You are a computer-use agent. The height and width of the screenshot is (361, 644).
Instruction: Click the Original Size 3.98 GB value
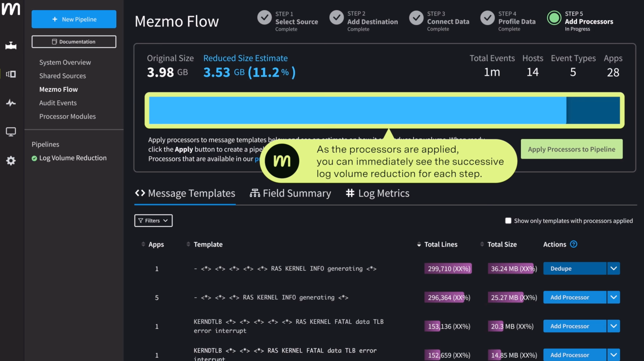click(x=167, y=72)
